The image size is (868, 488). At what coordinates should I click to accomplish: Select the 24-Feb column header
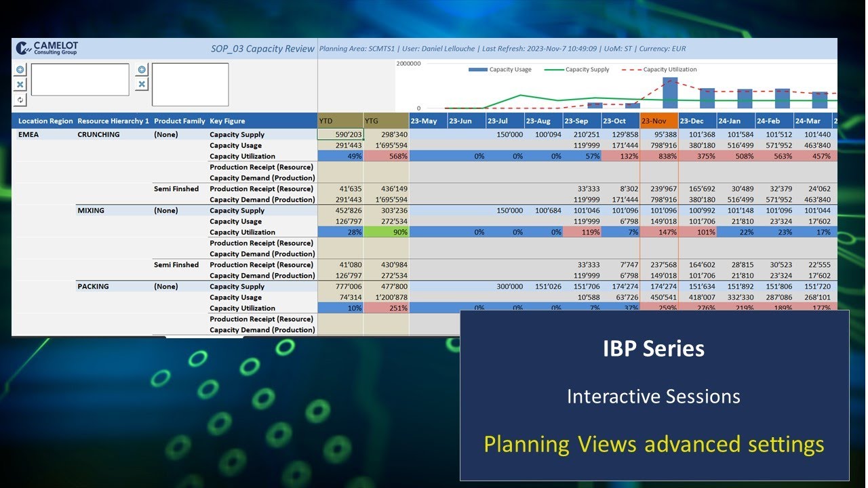click(x=775, y=121)
